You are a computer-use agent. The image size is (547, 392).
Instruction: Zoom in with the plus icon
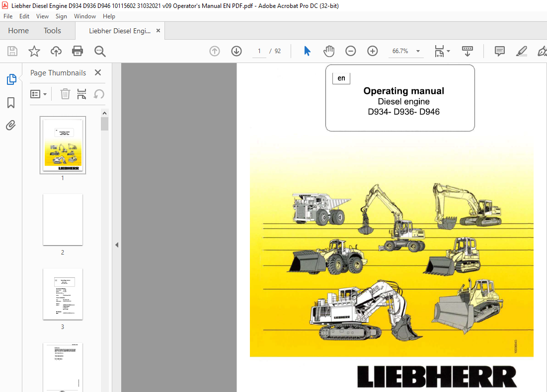(373, 51)
